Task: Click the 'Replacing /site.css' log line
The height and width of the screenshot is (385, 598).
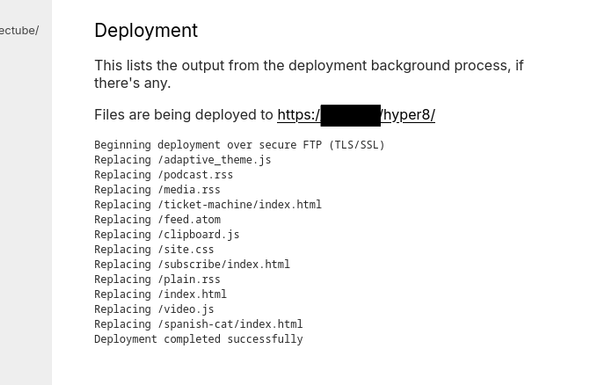Action: [154, 249]
